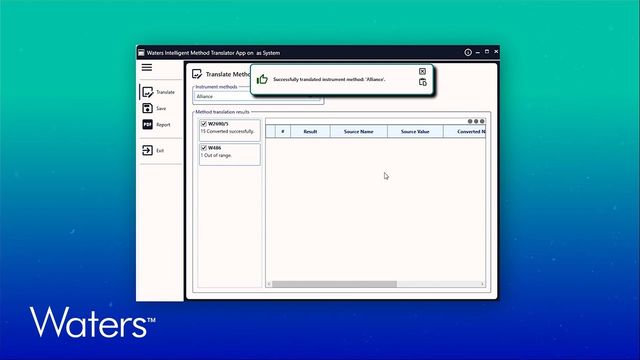Select the '15 Converted successfully.' text
Image resolution: width=640 pixels, height=360 pixels.
(x=227, y=131)
